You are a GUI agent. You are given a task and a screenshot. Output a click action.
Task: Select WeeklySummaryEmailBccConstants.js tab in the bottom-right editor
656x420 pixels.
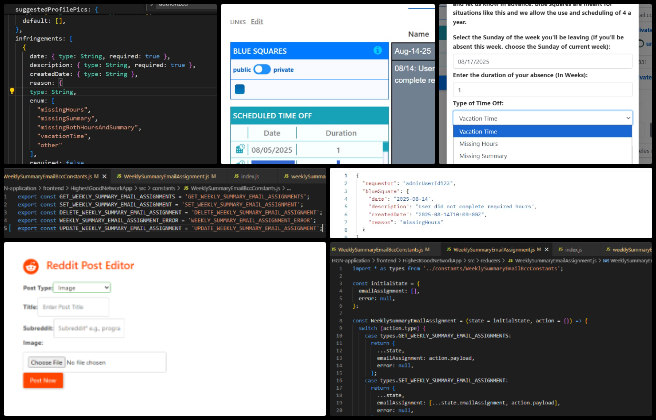[x=381, y=250]
